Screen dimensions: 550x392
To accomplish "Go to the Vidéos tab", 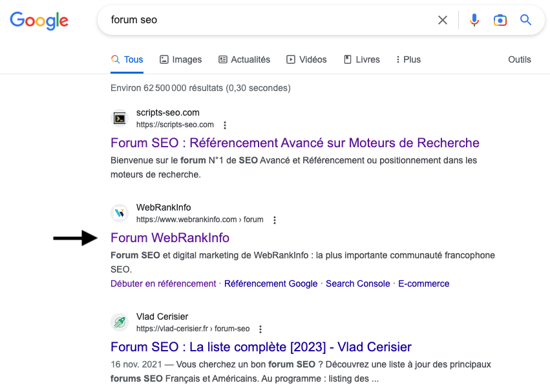I will [x=306, y=59].
